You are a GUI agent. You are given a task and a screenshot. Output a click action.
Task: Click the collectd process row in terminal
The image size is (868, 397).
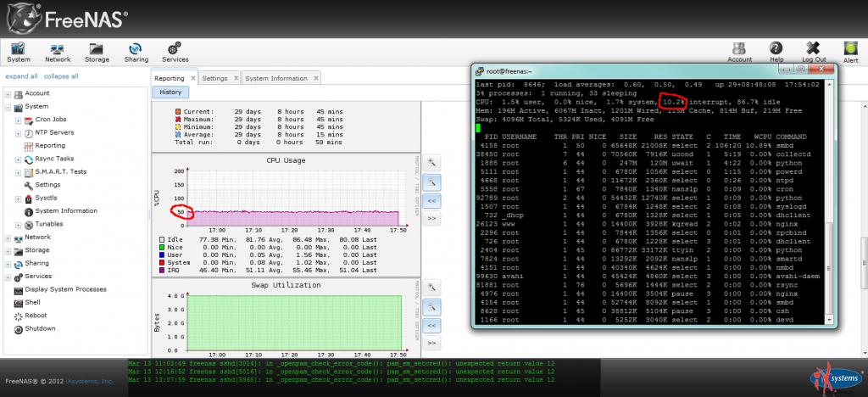click(648, 154)
